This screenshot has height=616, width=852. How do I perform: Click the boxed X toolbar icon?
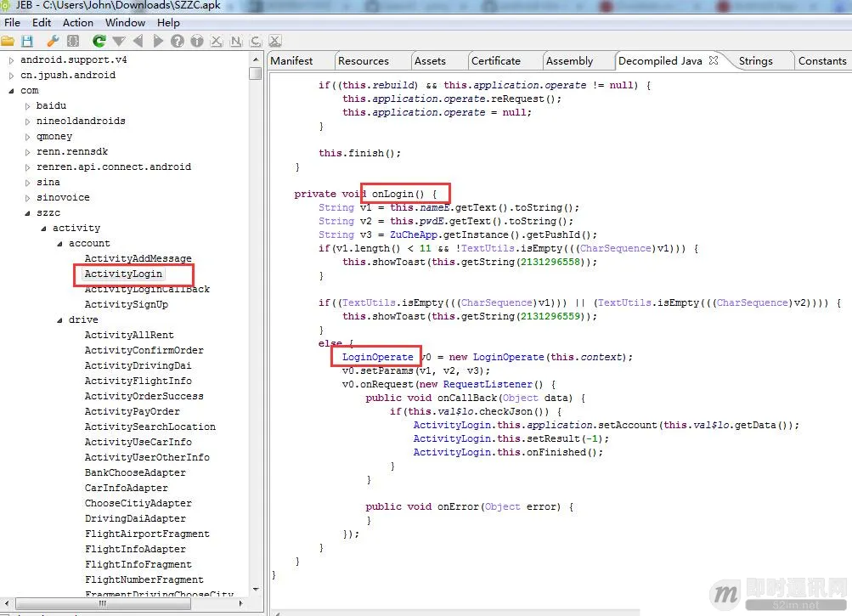(x=275, y=41)
